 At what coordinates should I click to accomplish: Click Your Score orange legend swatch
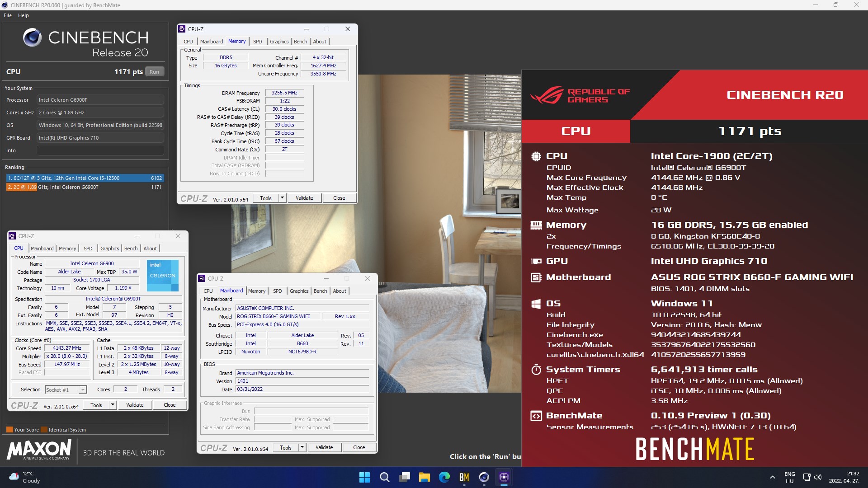[x=9, y=430]
